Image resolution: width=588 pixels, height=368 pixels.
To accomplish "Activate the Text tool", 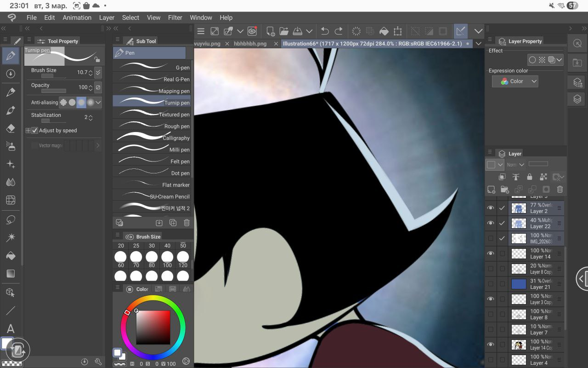I will (x=11, y=329).
